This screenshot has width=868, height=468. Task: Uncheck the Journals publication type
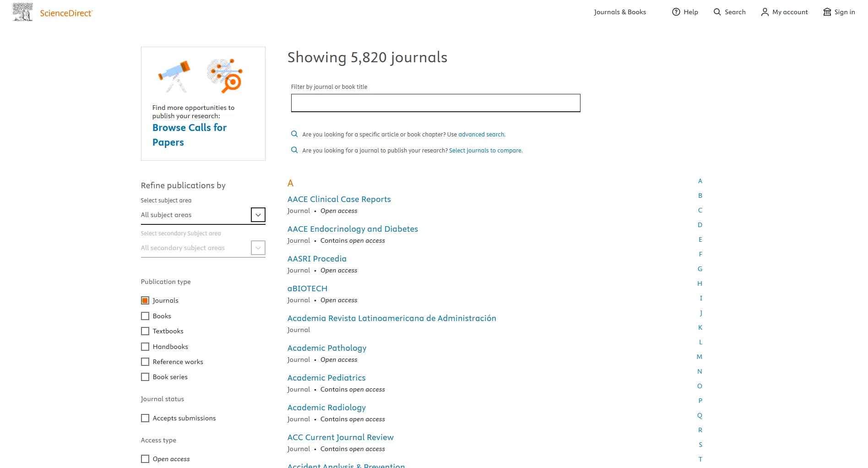pyautogui.click(x=145, y=300)
